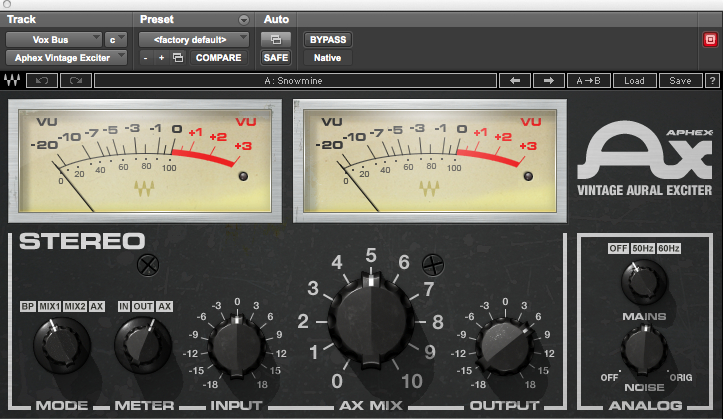The width and height of the screenshot is (723, 419).
Task: Click the cross screw head near dial number 6
Action: click(433, 265)
